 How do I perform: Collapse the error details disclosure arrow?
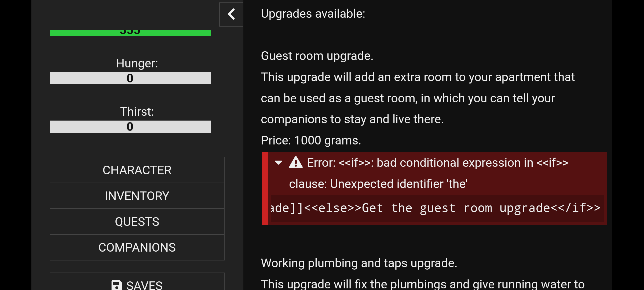[279, 162]
